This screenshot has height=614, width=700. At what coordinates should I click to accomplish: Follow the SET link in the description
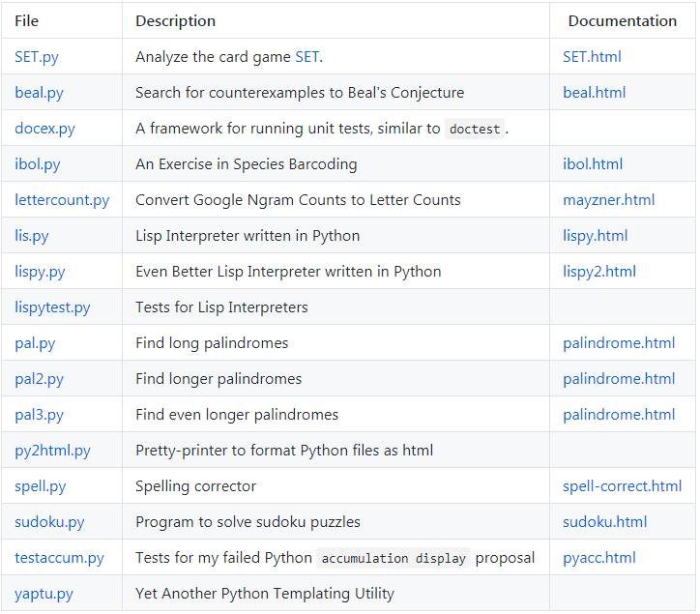click(306, 57)
